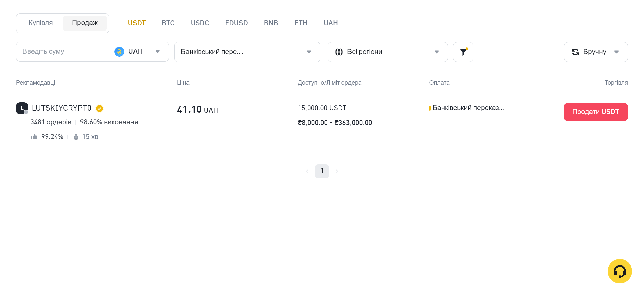The image size is (644, 295).
Task: Click the 3481 ордерів text
Action: click(51, 122)
